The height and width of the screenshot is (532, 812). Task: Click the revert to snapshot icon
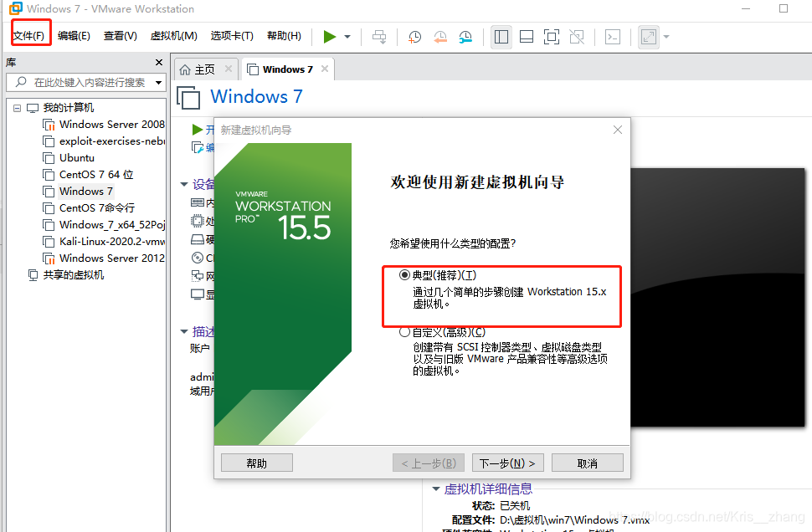(440, 37)
